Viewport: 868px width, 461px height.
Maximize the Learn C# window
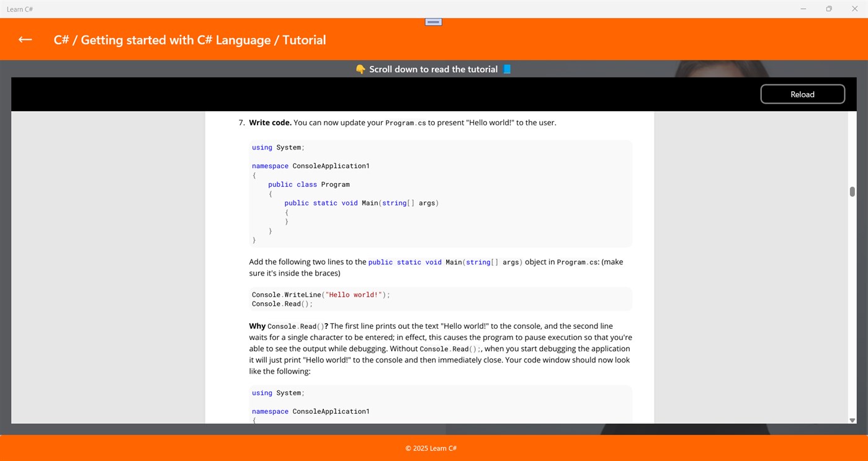click(829, 9)
